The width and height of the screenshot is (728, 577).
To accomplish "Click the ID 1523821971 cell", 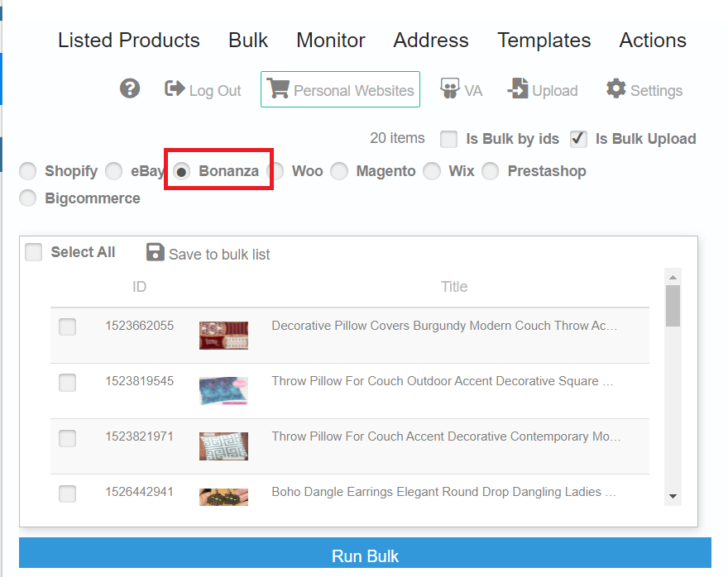I will coord(139,436).
